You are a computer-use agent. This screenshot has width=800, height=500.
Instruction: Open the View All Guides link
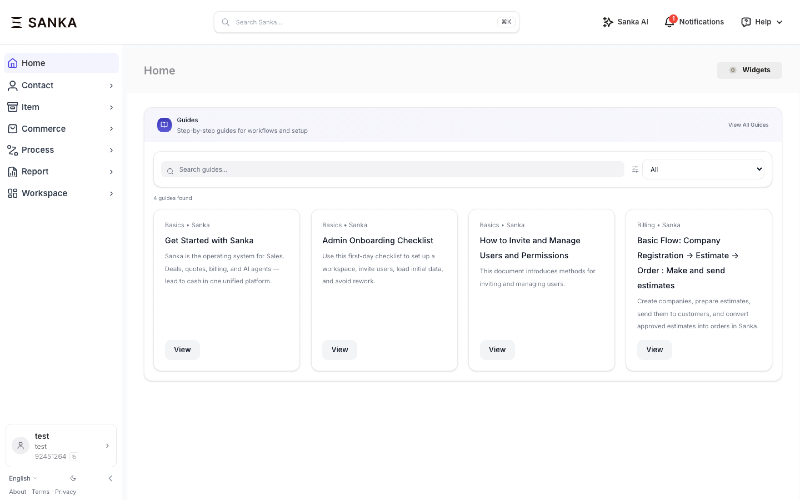[748, 125]
